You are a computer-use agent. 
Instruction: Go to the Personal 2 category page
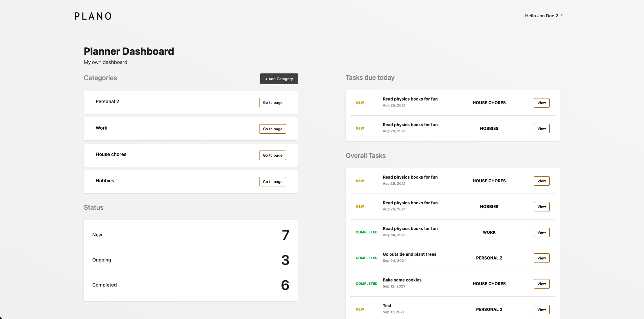pyautogui.click(x=272, y=102)
